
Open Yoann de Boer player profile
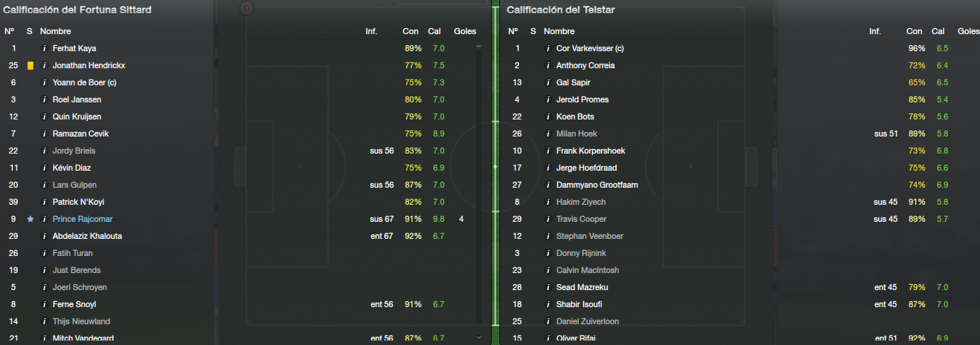tap(85, 82)
